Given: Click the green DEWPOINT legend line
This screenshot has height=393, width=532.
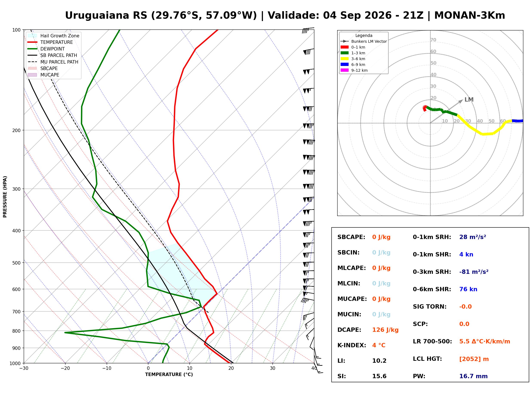Looking at the screenshot, I should (x=32, y=49).
